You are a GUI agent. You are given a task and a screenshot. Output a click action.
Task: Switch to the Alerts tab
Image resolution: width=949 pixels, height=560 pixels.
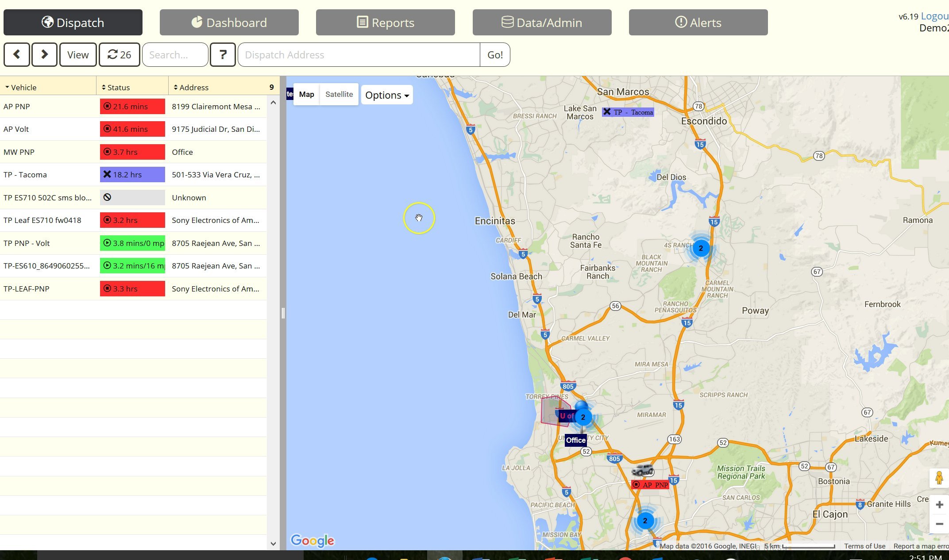click(698, 22)
